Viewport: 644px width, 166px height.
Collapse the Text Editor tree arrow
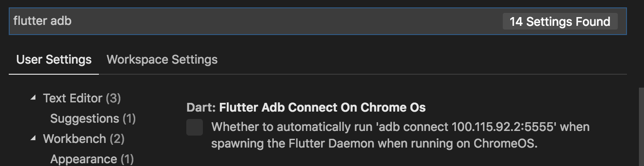point(33,98)
